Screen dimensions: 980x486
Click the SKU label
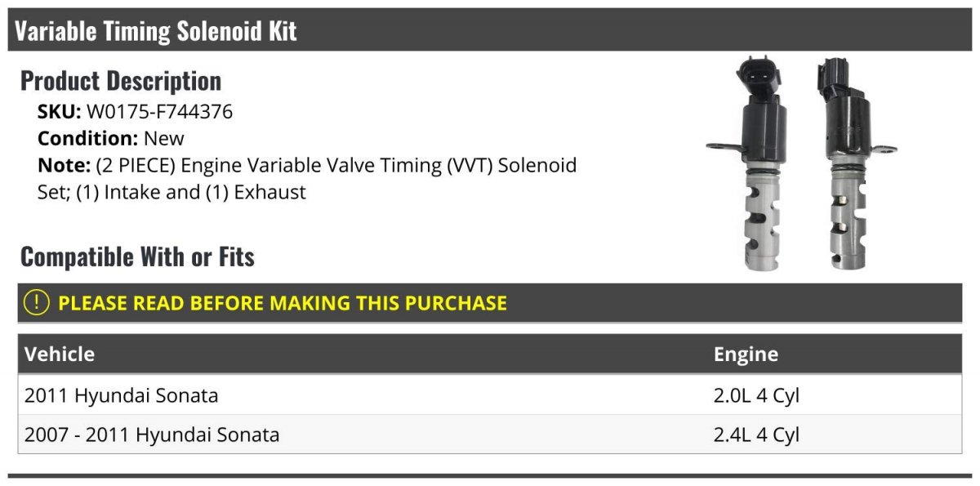pos(59,112)
